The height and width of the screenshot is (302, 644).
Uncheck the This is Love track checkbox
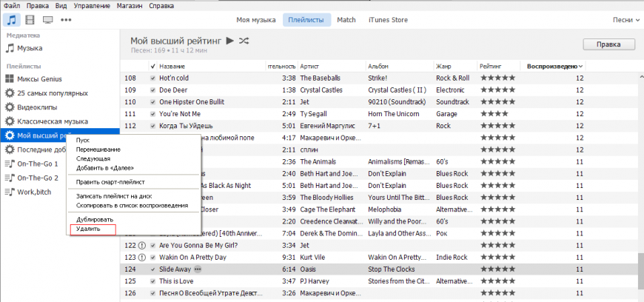tap(152, 281)
